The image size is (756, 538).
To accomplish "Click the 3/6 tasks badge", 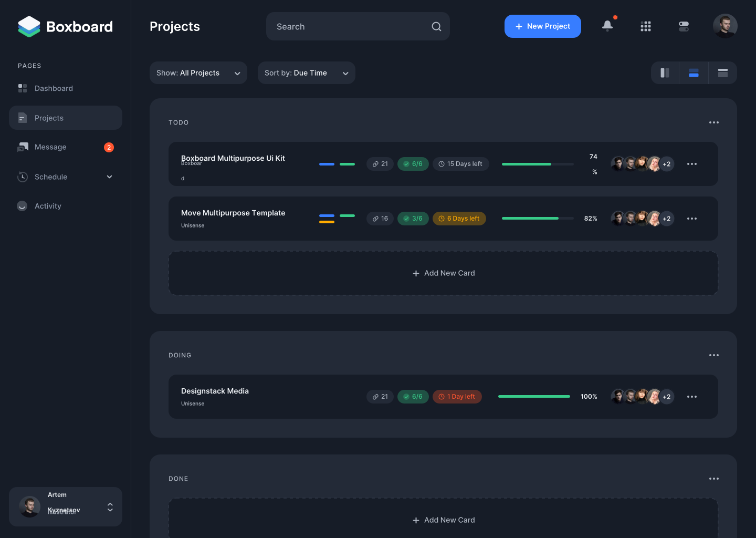I will 413,219.
